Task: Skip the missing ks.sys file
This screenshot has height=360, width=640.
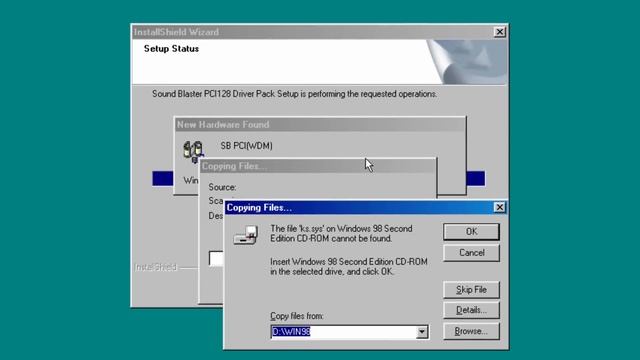Action: [471, 290]
